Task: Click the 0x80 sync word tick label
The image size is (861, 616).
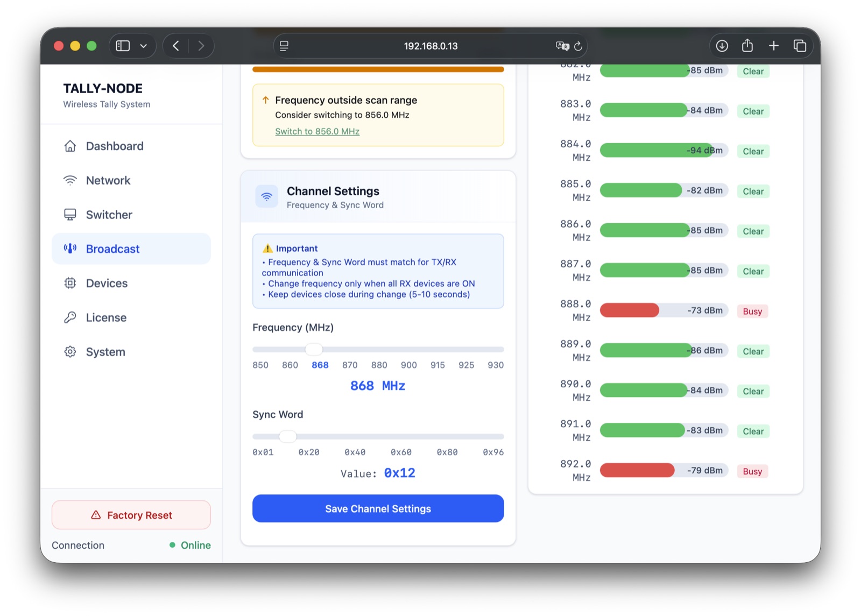Action: click(x=447, y=452)
